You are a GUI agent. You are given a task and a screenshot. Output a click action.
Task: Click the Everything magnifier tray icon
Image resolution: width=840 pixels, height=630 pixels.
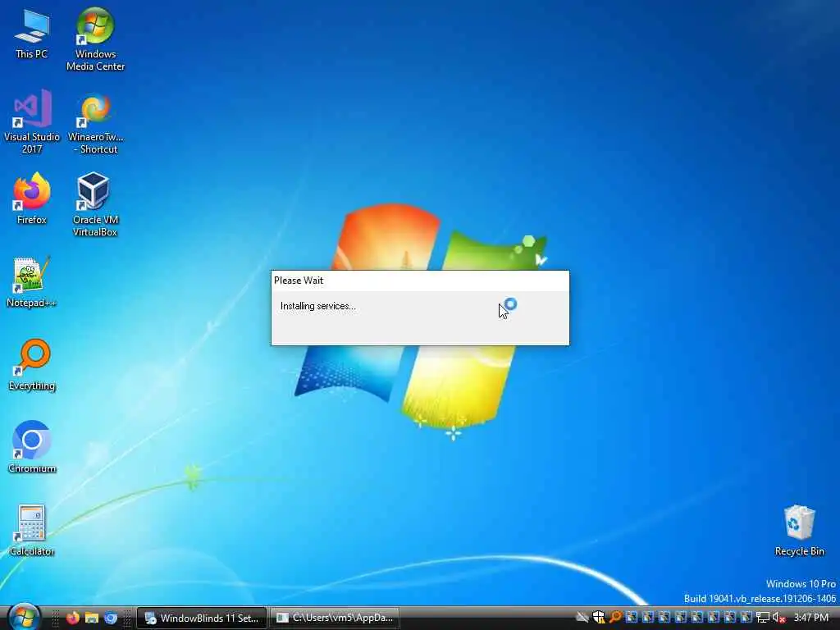pyautogui.click(x=615, y=618)
